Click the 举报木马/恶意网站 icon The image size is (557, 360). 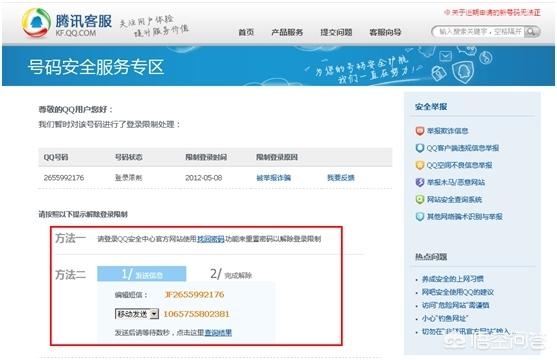click(x=420, y=182)
